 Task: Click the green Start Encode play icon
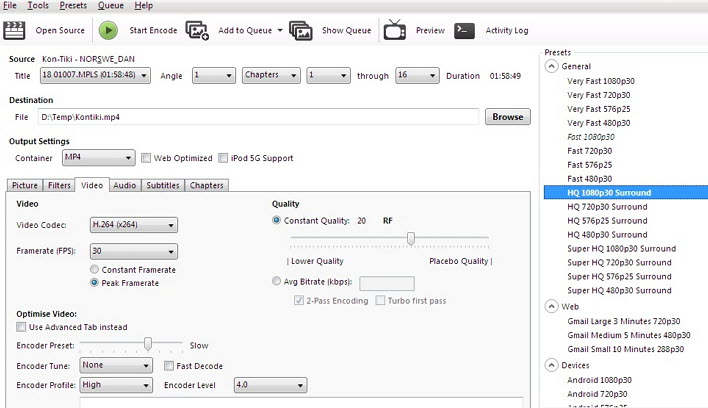108,30
